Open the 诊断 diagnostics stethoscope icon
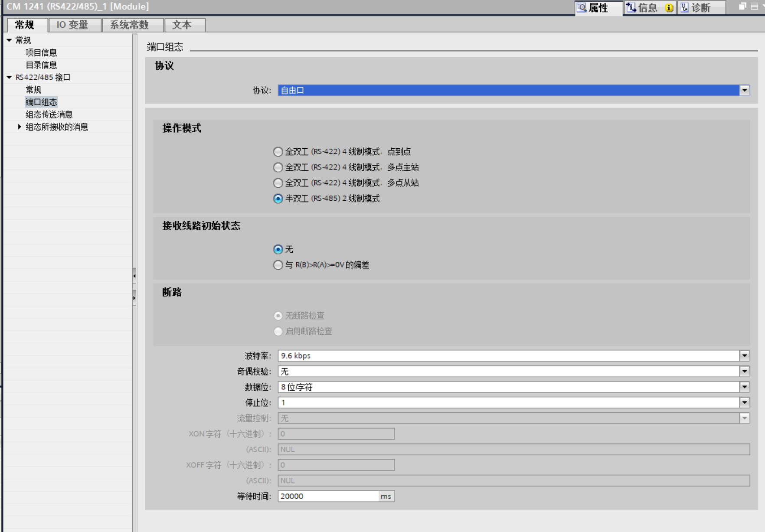The image size is (765, 532). [685, 7]
